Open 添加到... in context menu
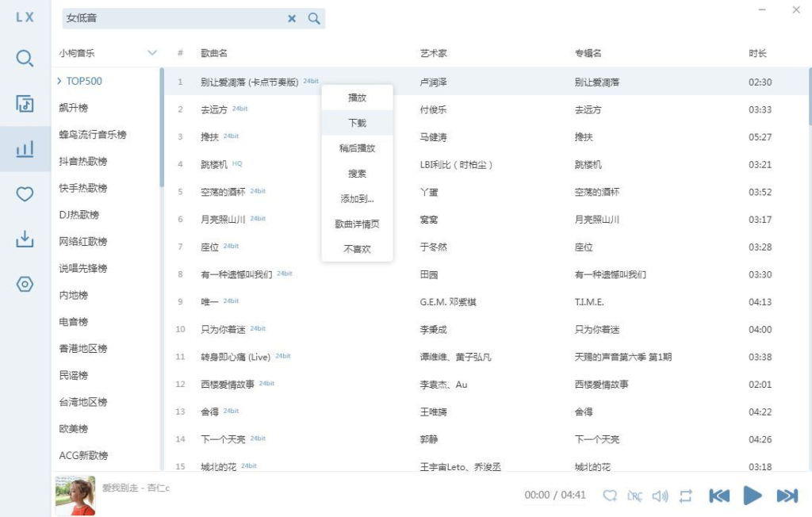The width and height of the screenshot is (812, 517). tap(358, 198)
